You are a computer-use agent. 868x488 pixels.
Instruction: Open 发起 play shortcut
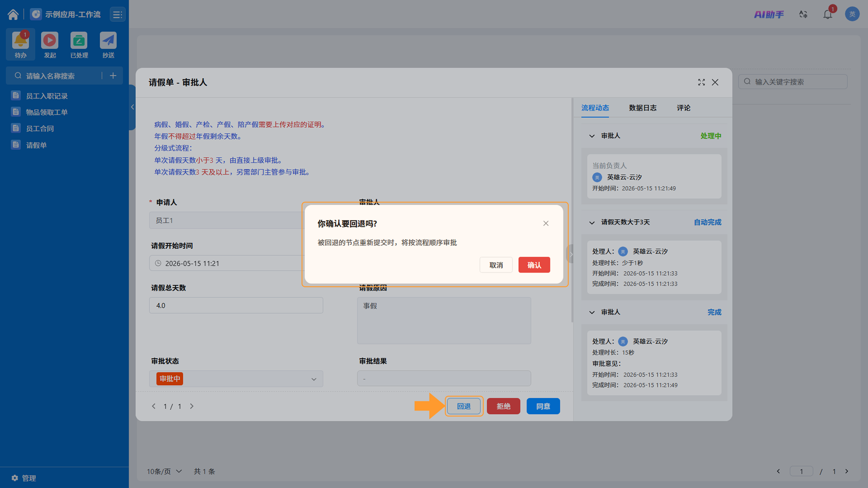(x=50, y=45)
